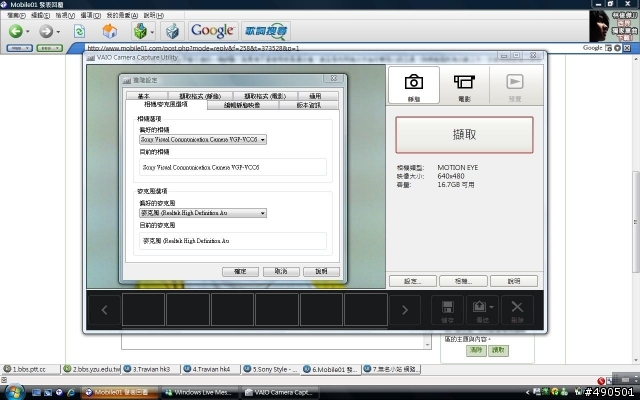
Task: Close the advanced settings dialog with X
Action: [334, 78]
